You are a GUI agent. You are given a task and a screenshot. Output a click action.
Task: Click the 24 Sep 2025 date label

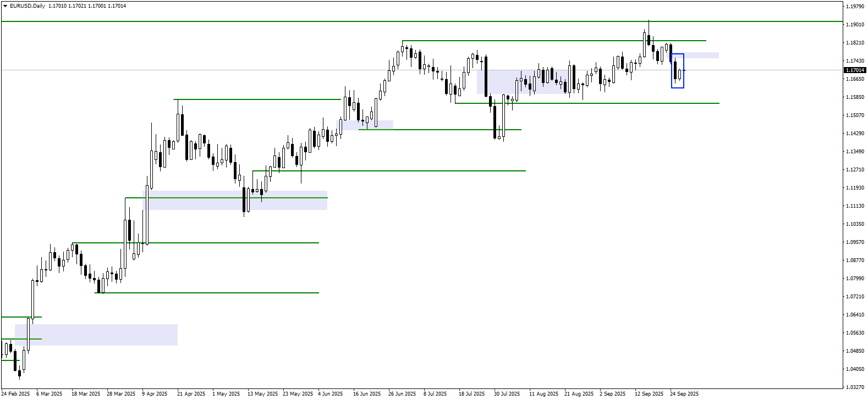(x=684, y=394)
